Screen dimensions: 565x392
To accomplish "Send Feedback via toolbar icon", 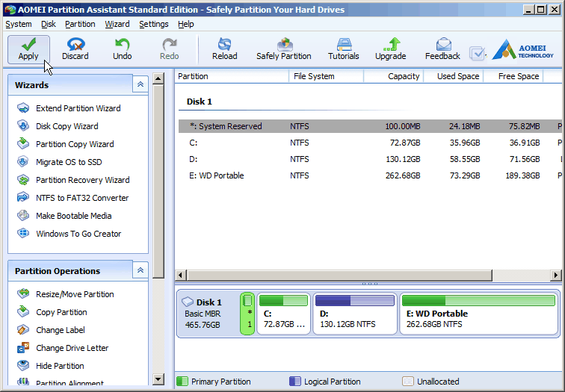I will tap(442, 49).
